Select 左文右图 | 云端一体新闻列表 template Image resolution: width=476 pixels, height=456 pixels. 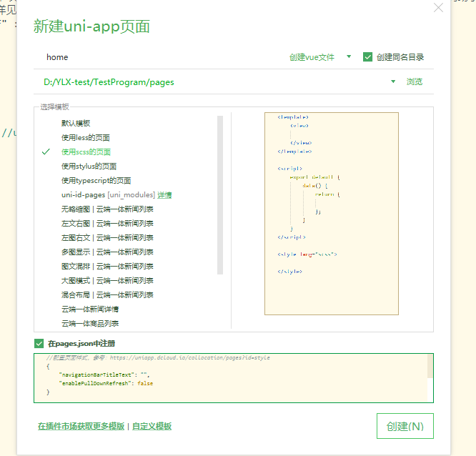pyautogui.click(x=107, y=223)
